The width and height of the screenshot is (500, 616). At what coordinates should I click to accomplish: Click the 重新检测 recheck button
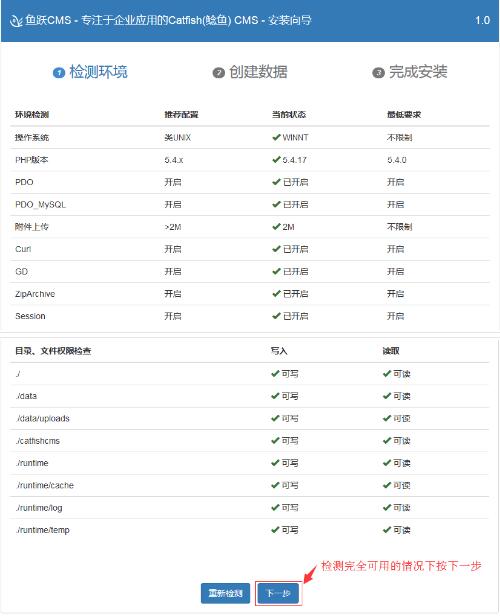[225, 593]
